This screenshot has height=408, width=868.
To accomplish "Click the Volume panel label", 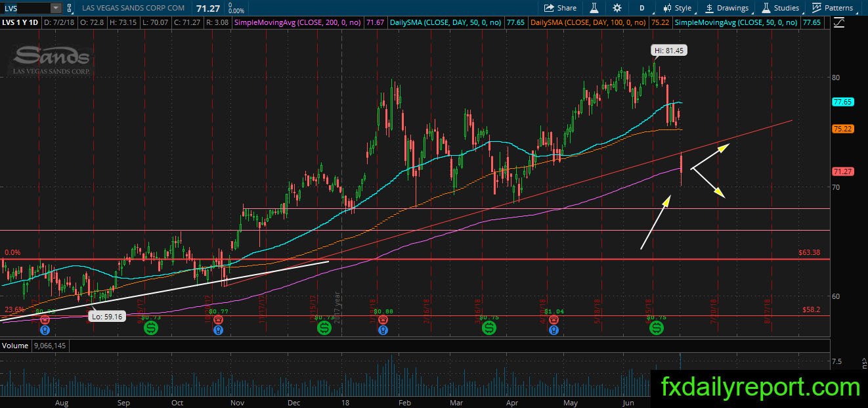I will [15, 345].
